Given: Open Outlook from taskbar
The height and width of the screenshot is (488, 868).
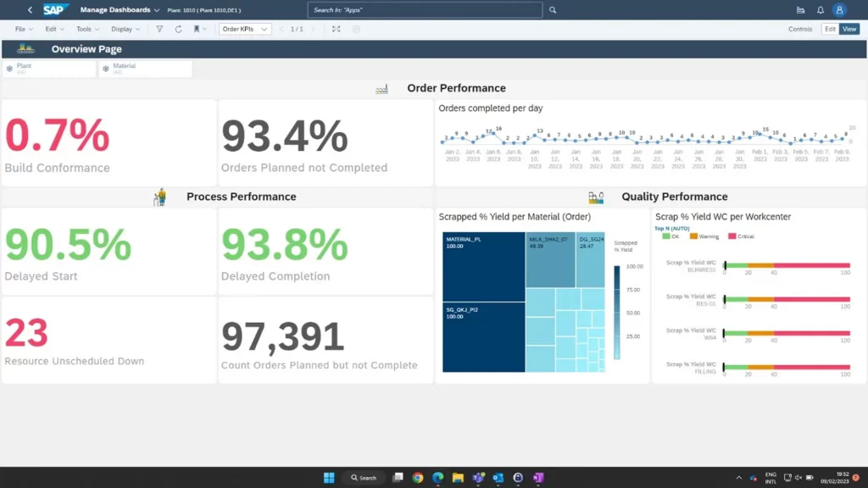Looking at the screenshot, I should (x=498, y=478).
